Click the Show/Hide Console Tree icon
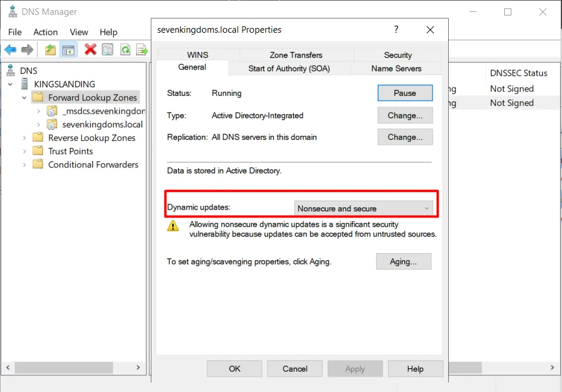The image size is (562, 392). (x=69, y=49)
